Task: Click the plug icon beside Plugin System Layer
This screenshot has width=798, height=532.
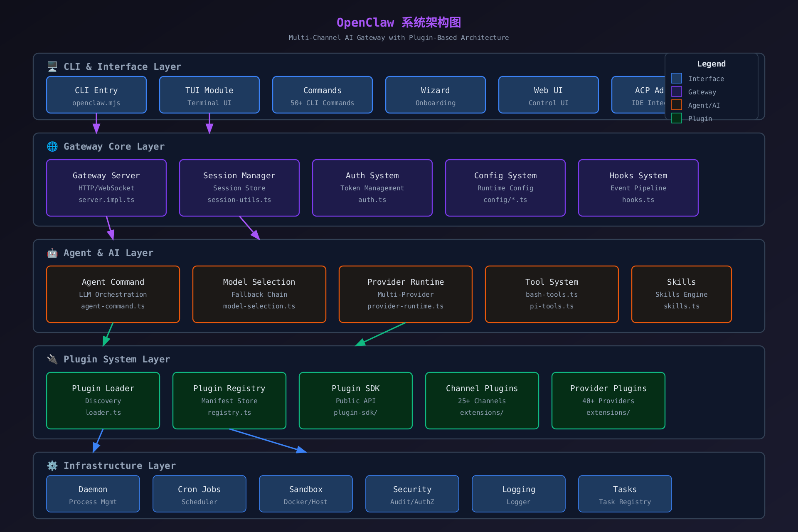Action: 52,359
